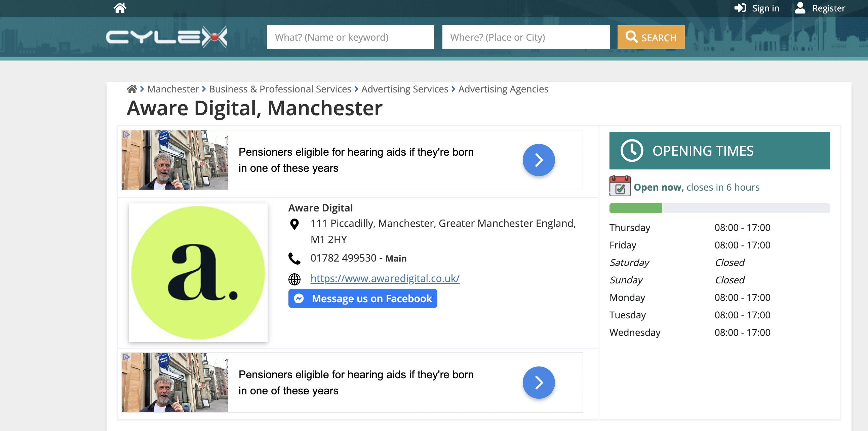Click the Friday opening hours row

point(719,245)
